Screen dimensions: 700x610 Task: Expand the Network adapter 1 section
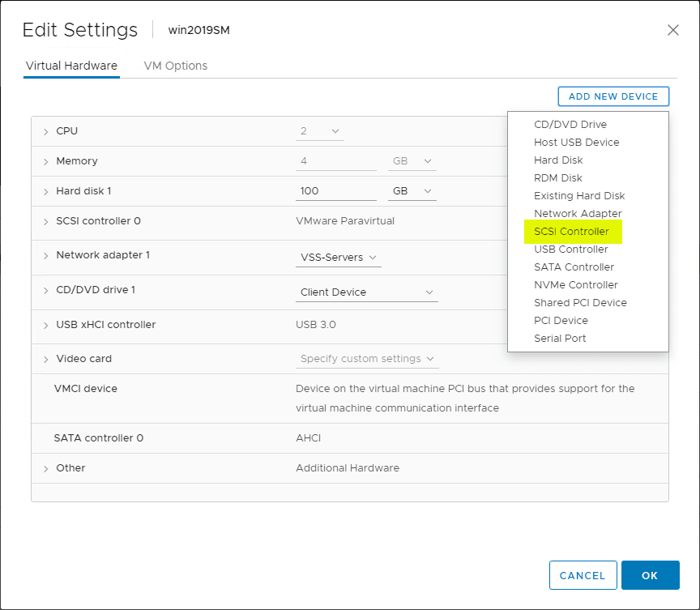(x=48, y=254)
